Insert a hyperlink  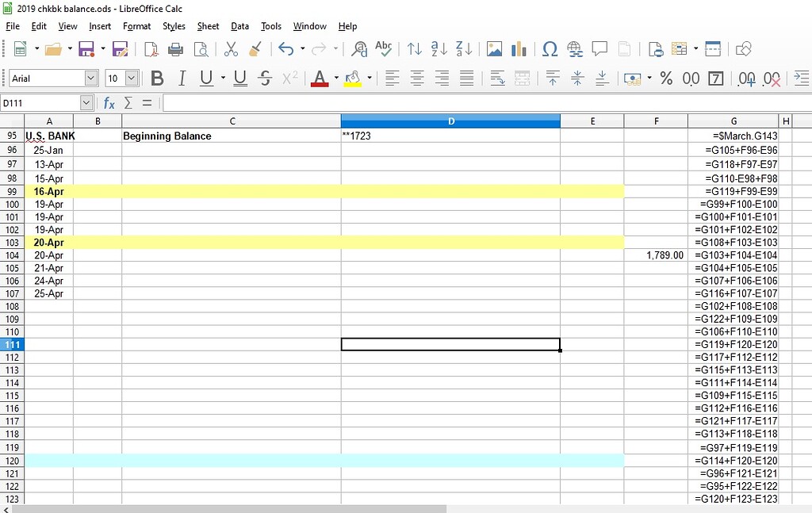point(573,48)
